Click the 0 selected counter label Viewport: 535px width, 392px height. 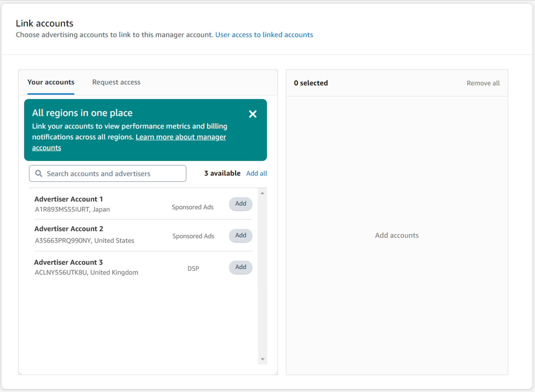tap(311, 83)
